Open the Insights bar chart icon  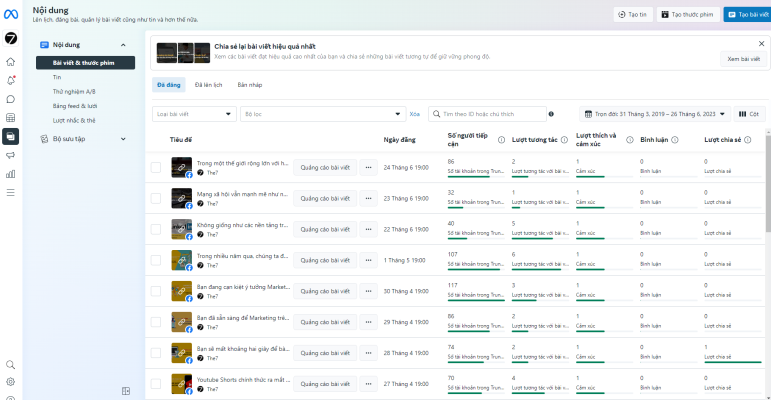click(x=10, y=173)
